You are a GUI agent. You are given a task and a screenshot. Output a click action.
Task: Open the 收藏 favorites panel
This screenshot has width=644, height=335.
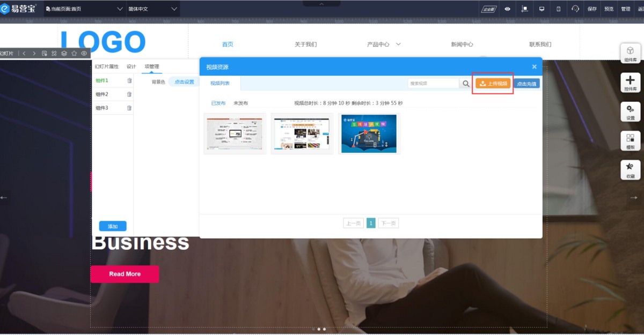630,170
